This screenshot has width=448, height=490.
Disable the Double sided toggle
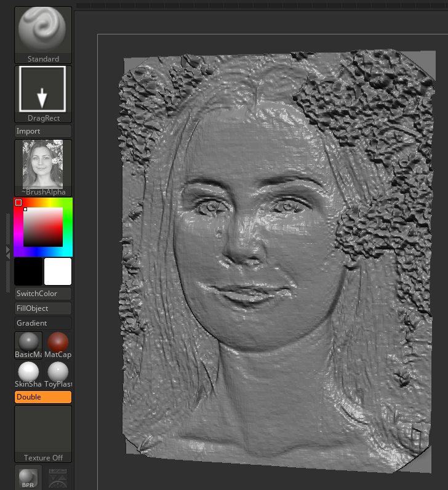(42, 397)
